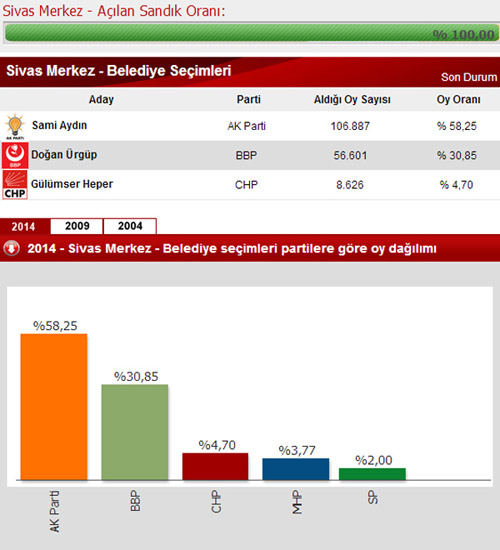Click the AK Parti lightbulb logo
Image resolution: width=500 pixels, height=550 pixels.
point(15,126)
